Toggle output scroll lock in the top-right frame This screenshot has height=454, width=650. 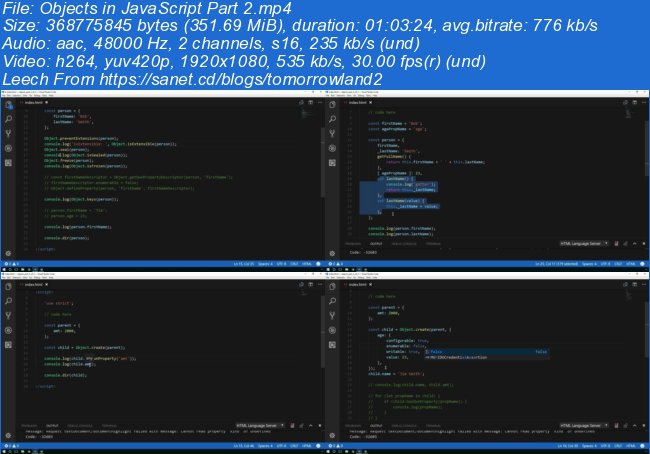626,244
